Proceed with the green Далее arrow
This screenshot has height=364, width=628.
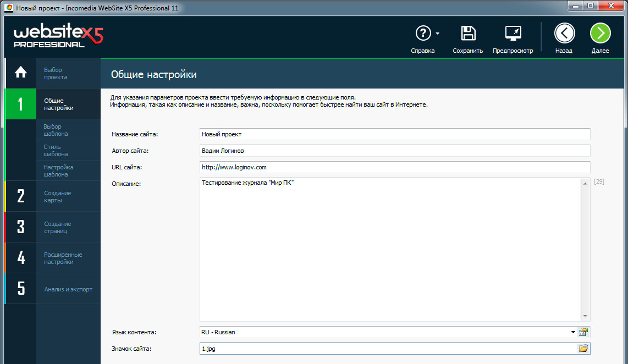(x=600, y=34)
